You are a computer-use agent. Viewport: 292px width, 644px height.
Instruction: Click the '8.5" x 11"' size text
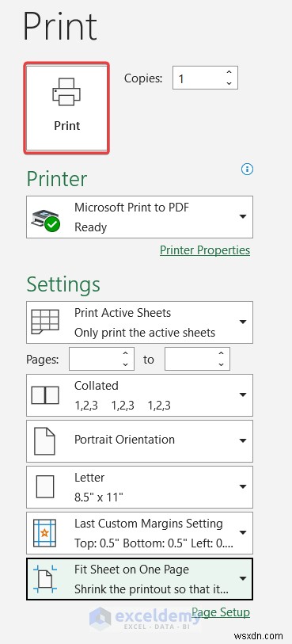[99, 497]
